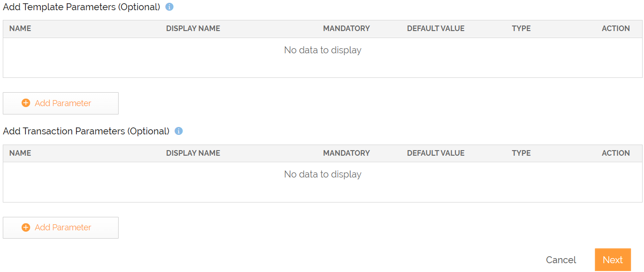Click ACTION header in the template parameters table
The image size is (644, 272).
pyautogui.click(x=616, y=28)
